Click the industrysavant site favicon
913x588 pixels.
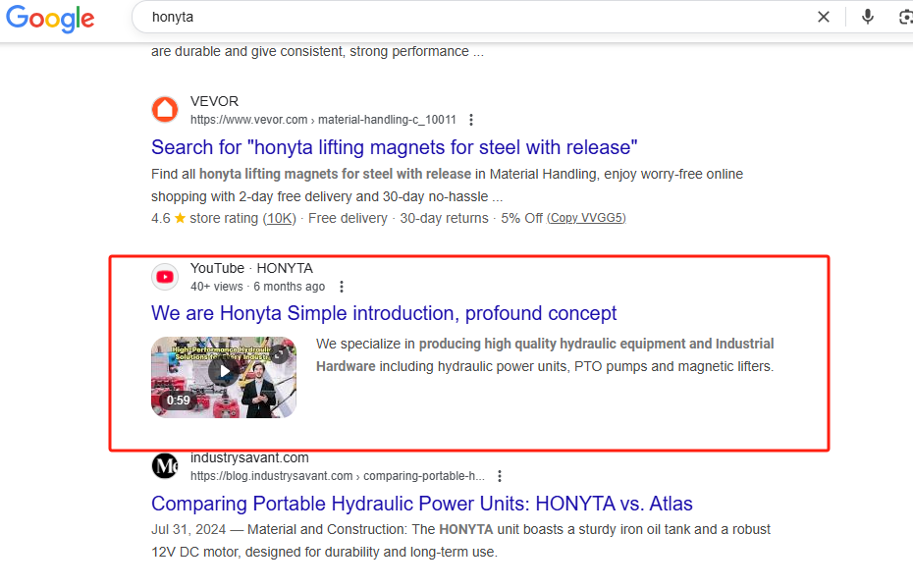click(165, 465)
